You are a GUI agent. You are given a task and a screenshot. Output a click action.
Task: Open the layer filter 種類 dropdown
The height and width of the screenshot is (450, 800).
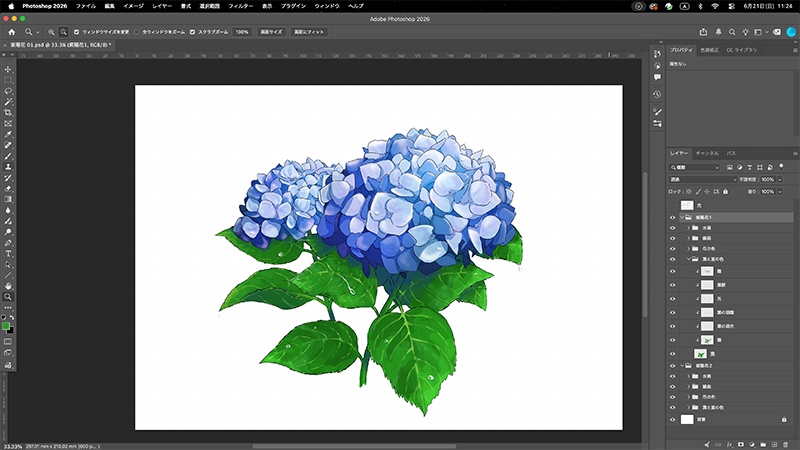(694, 167)
